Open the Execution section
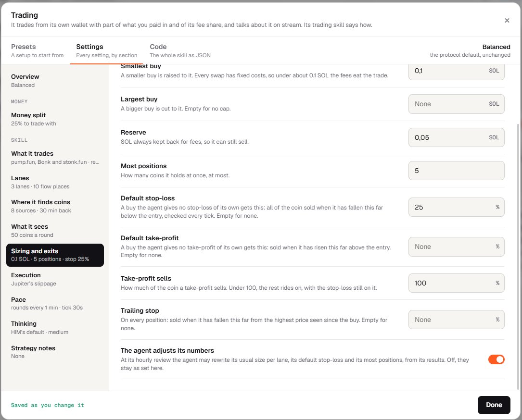522x420 pixels. 55,279
